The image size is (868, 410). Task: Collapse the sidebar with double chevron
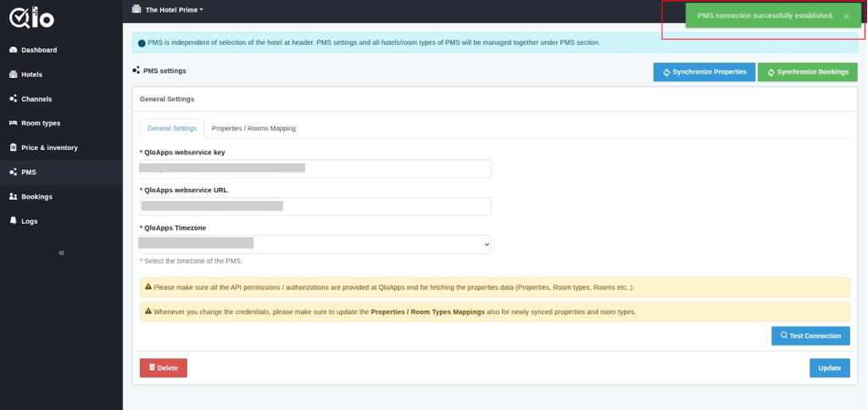[x=61, y=252]
